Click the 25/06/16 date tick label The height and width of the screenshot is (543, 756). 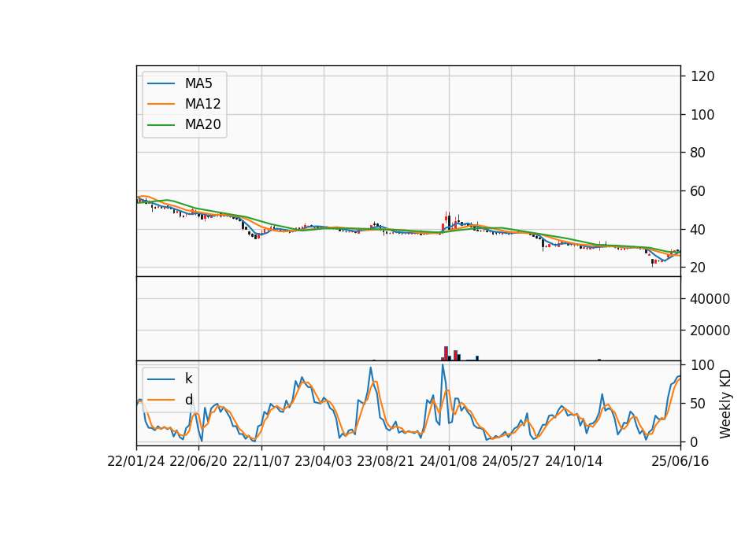[680, 462]
